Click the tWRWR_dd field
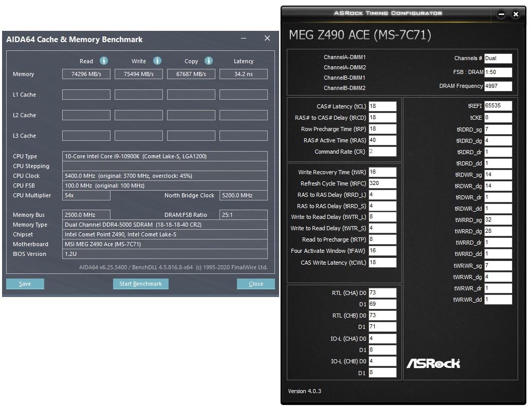Screen dimensions: 532x407 point(498,300)
